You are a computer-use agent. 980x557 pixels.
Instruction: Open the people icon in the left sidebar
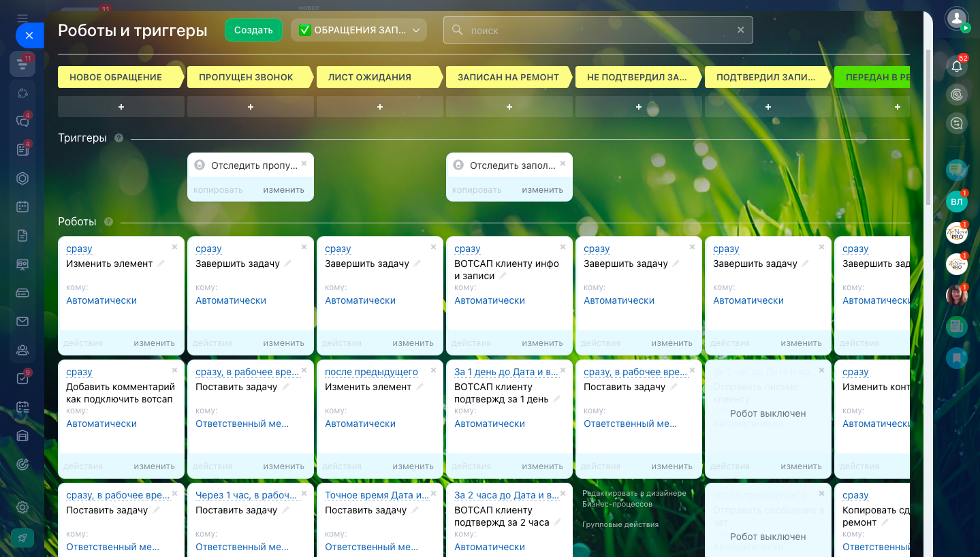click(x=22, y=350)
